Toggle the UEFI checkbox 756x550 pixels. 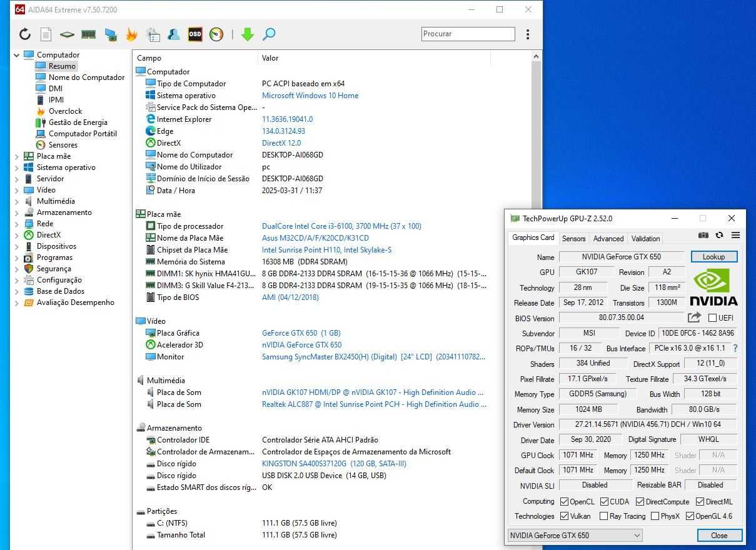tap(712, 318)
